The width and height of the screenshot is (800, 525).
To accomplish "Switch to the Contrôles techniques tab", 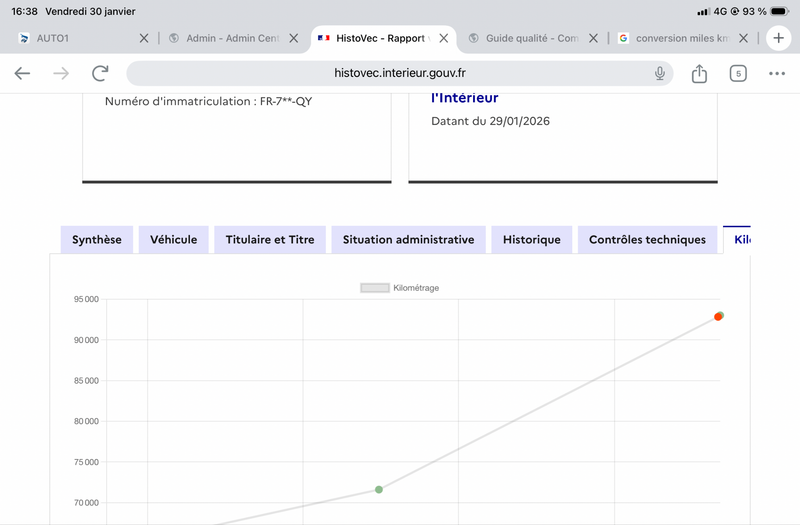I will click(647, 240).
